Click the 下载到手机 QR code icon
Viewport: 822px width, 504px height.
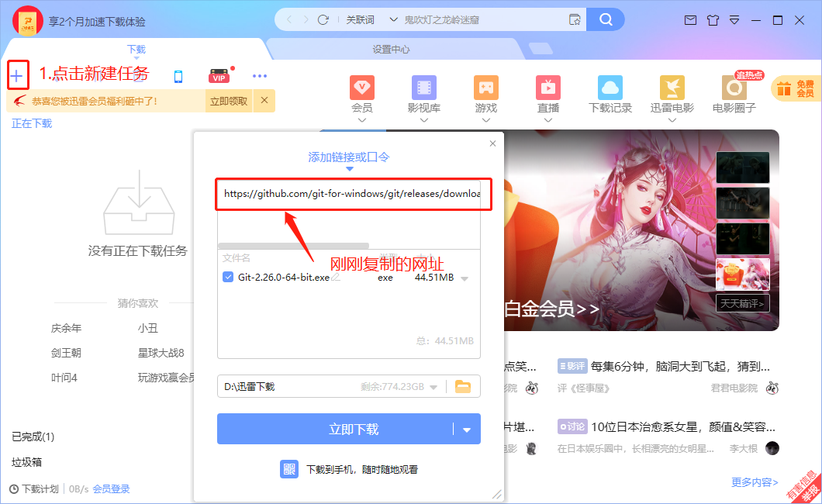click(288, 469)
